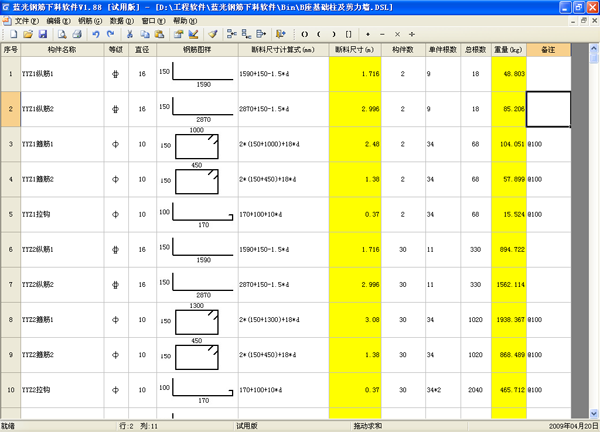The height and width of the screenshot is (432, 600).
Task: Click the Paste clipboard icon
Action: tap(160, 34)
